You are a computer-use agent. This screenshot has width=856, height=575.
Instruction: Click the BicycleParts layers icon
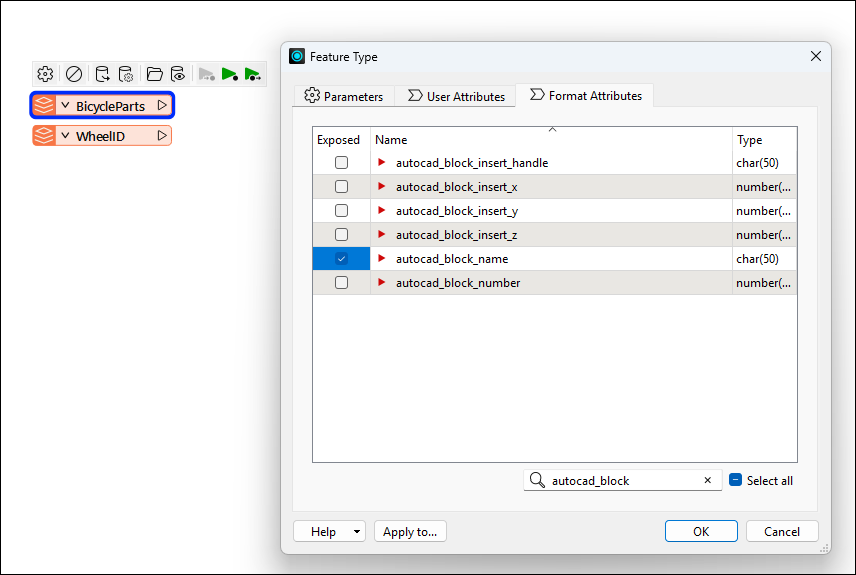coord(44,105)
